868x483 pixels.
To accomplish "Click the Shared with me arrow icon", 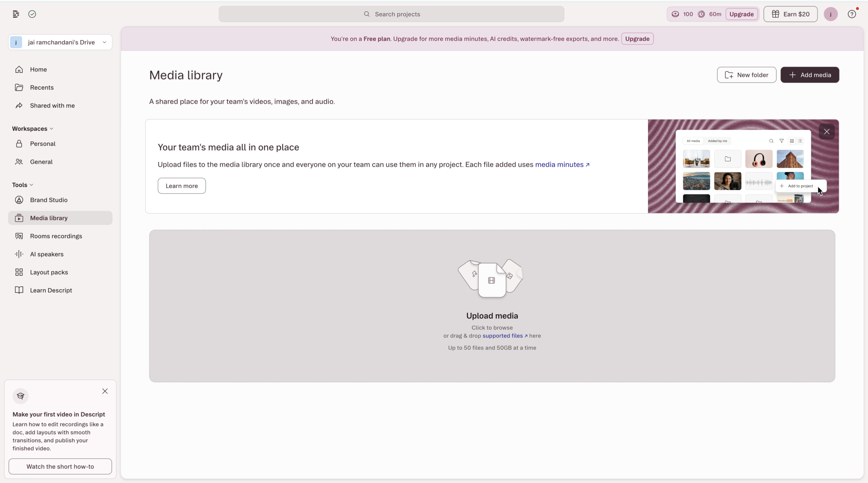I will (19, 105).
